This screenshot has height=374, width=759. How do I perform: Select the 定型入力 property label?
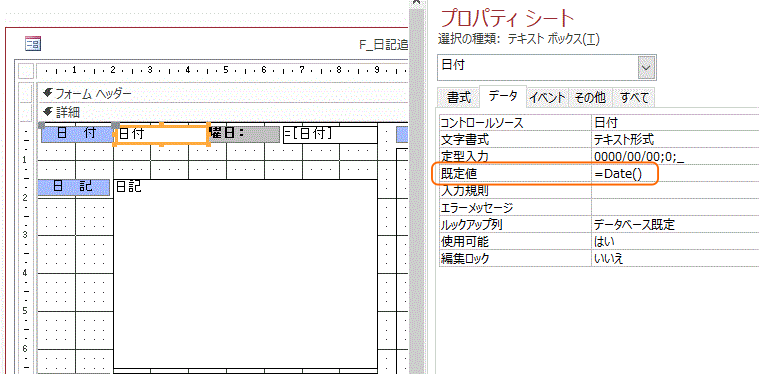click(515, 156)
